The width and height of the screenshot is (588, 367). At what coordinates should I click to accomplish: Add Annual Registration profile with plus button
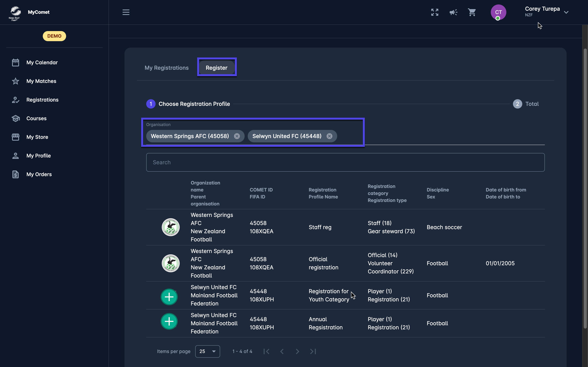click(x=169, y=321)
